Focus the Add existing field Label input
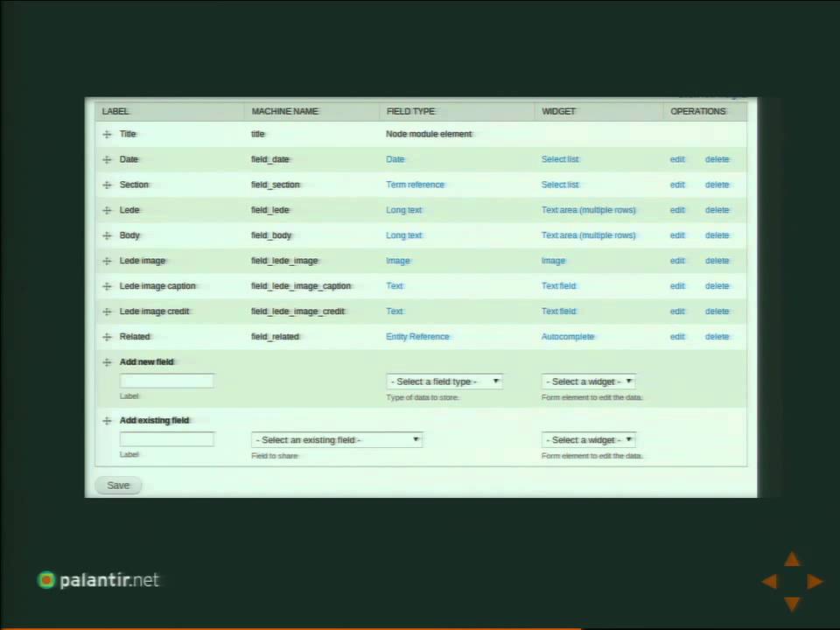 pyautogui.click(x=167, y=439)
